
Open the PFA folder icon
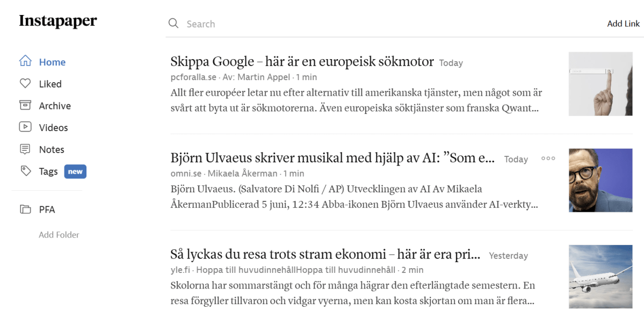[25, 210]
